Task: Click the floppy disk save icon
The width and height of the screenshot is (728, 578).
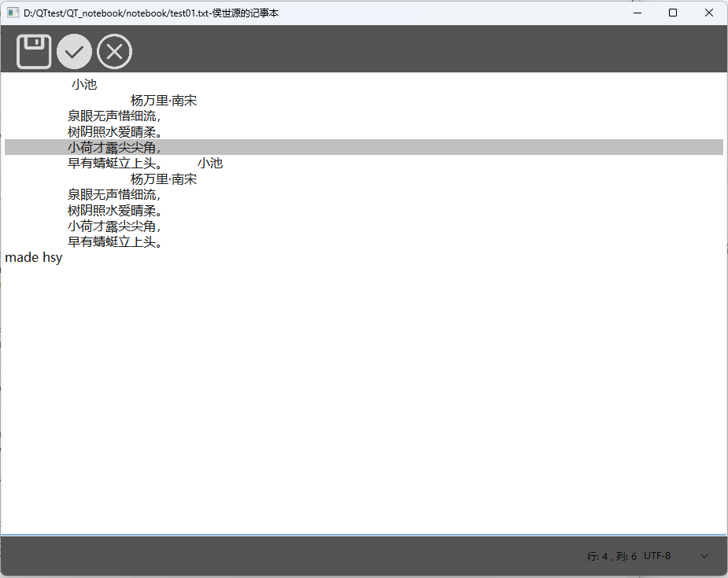Action: 34,51
